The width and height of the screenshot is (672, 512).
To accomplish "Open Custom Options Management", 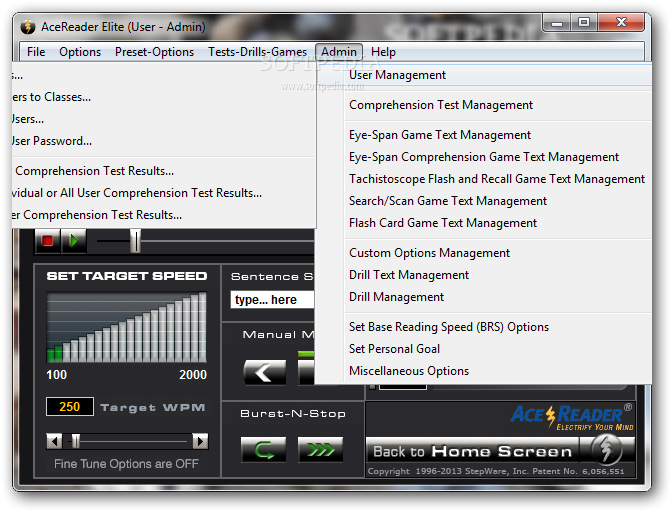I will tap(484, 253).
